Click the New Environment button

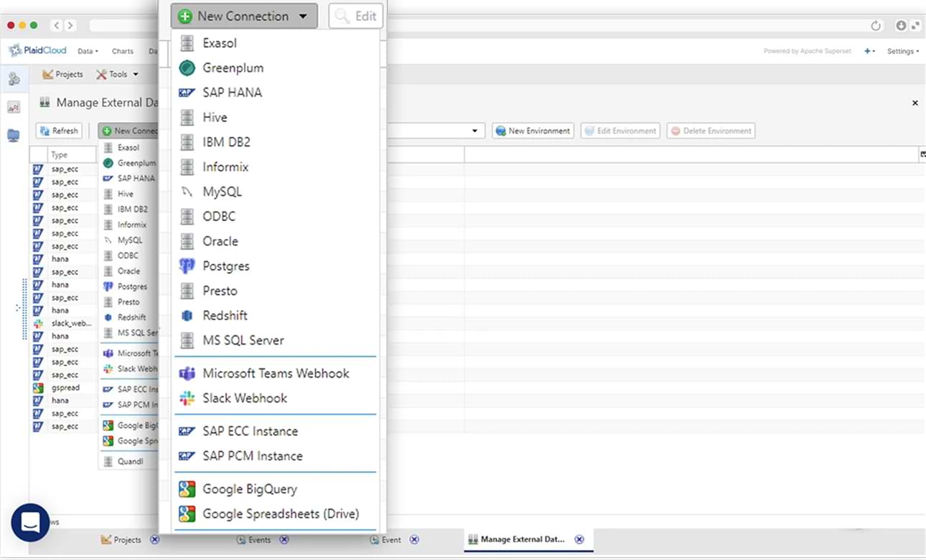click(x=533, y=131)
